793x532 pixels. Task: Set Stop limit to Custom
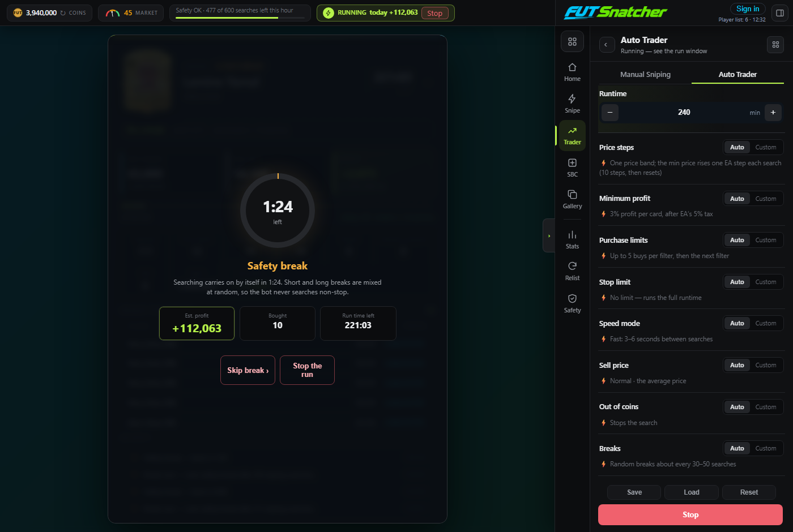tap(766, 282)
